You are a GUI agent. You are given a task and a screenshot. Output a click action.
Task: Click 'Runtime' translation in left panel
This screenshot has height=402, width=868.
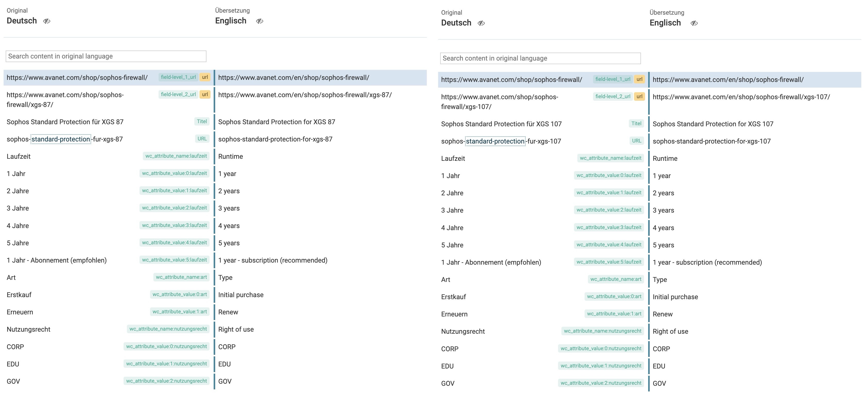click(x=230, y=156)
